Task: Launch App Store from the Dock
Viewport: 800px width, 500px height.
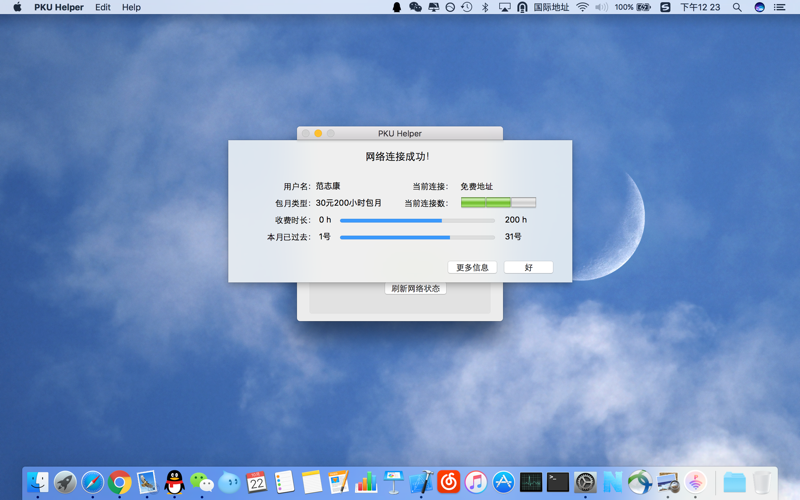Action: tap(503, 483)
